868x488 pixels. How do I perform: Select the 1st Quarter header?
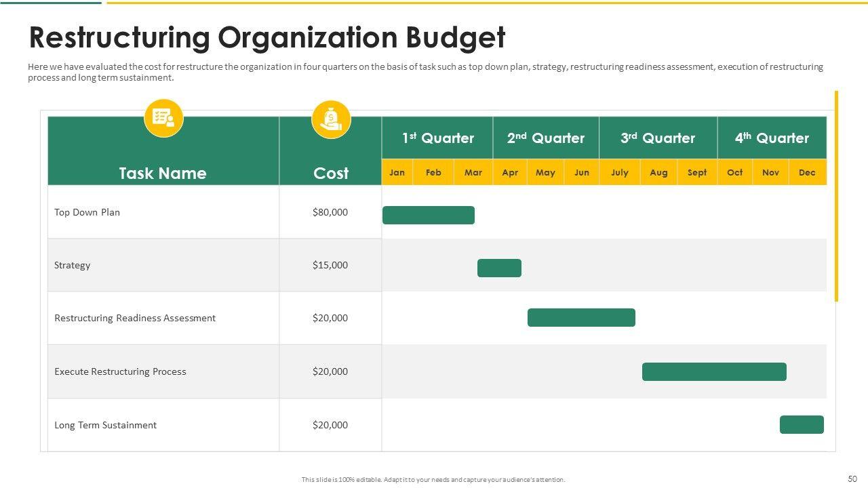pos(437,138)
